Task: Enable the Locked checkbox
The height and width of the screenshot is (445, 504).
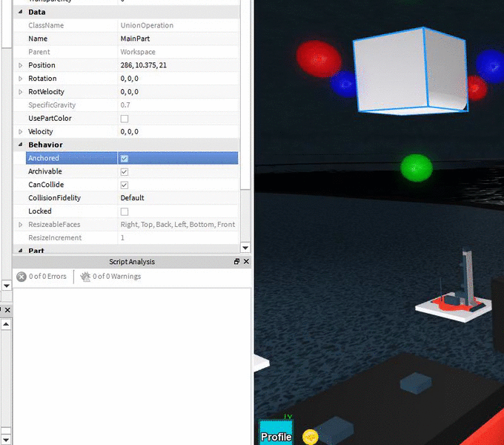Action: coord(125,211)
